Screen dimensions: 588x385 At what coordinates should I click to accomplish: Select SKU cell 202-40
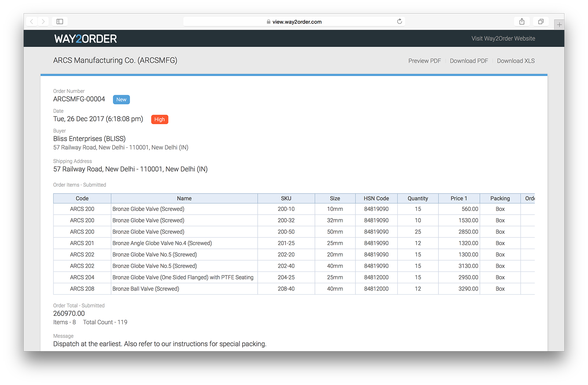point(286,266)
